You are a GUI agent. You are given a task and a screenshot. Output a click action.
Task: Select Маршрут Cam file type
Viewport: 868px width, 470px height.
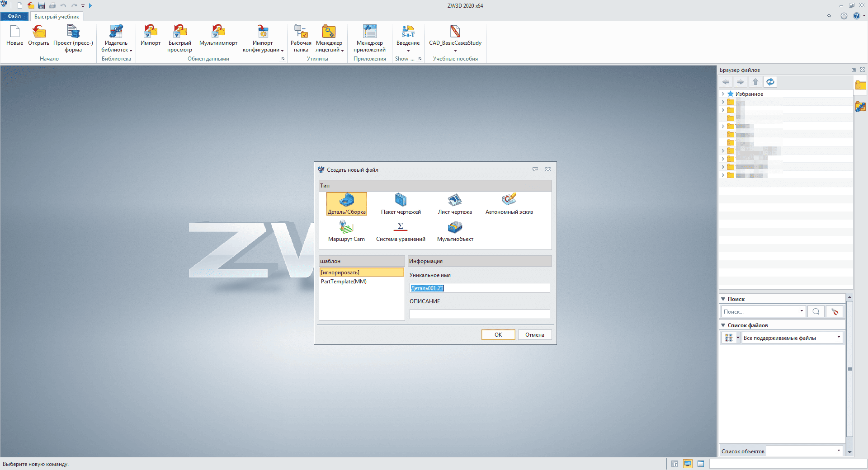(346, 231)
